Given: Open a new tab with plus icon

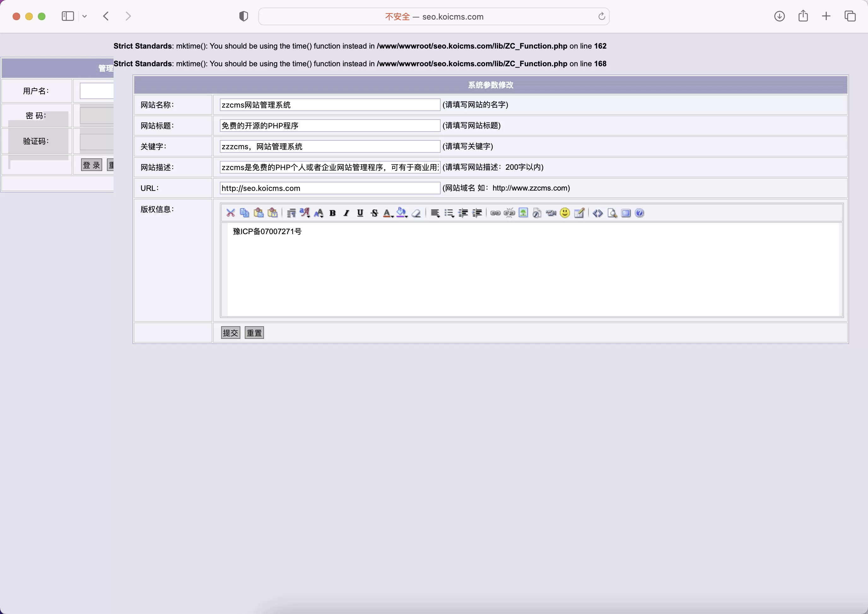Looking at the screenshot, I should tap(826, 16).
